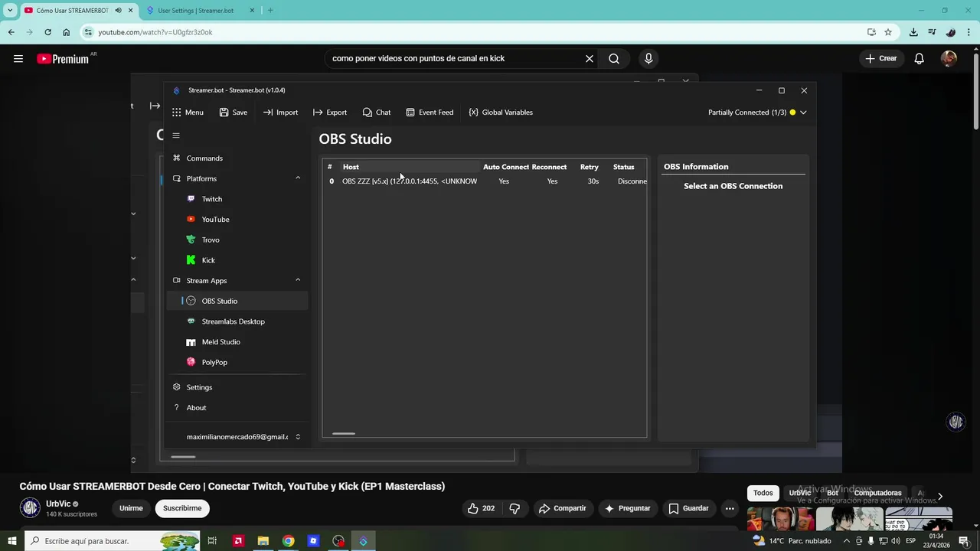Screen dimensions: 980x551
Task: Open Global Variables
Action: (x=501, y=112)
